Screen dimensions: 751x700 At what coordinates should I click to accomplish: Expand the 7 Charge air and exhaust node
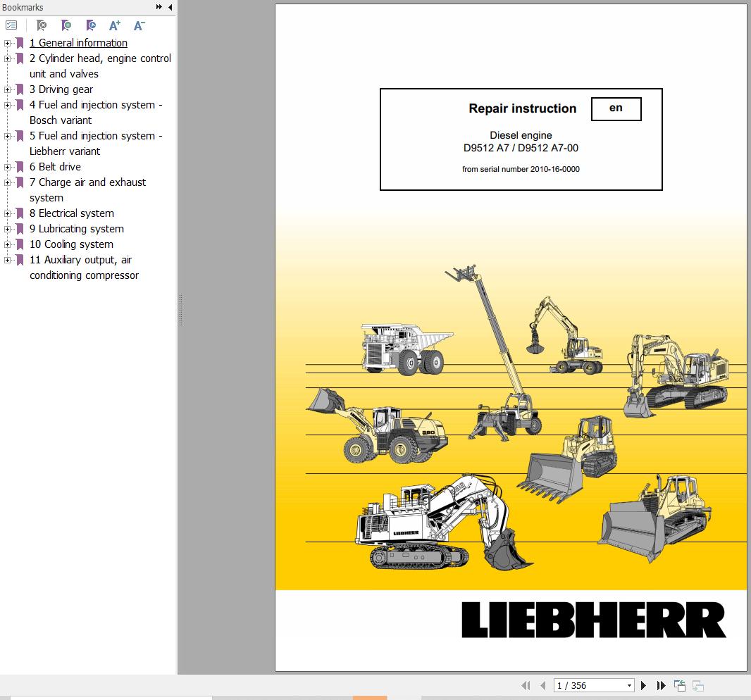7,182
